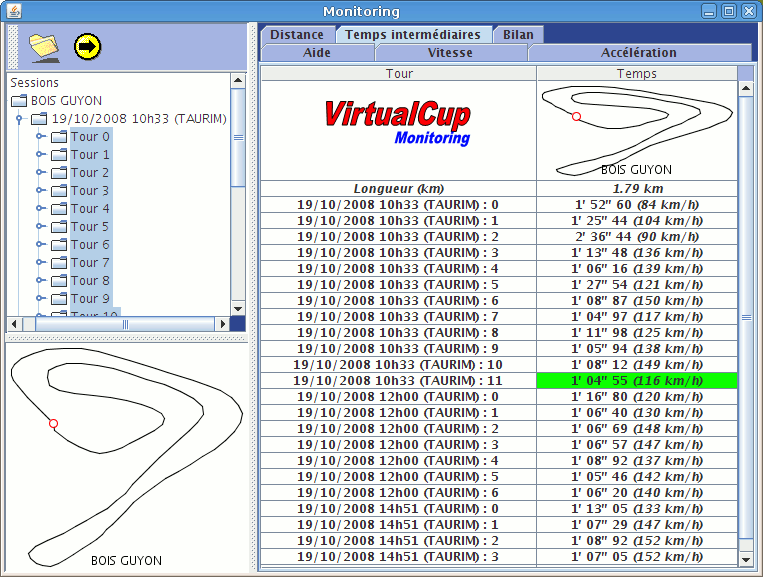
Task: Click the VirtualCup Monitoring logo
Action: pos(397,122)
